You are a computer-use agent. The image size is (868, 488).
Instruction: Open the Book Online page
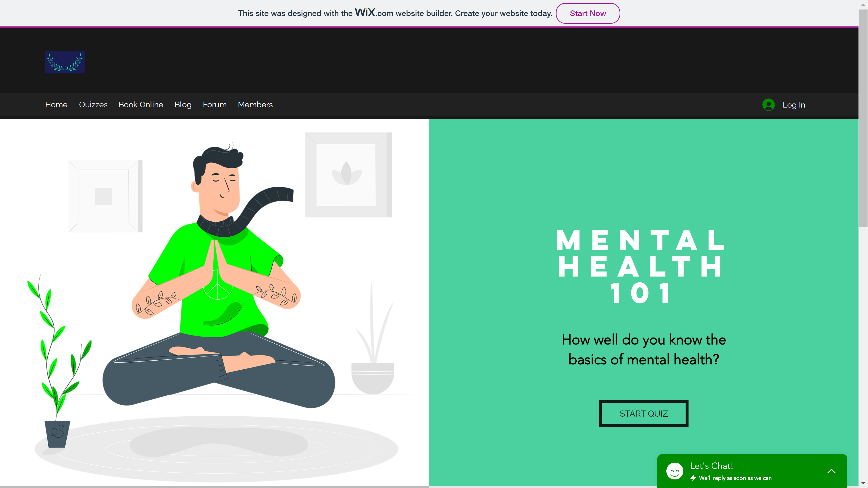click(x=141, y=105)
